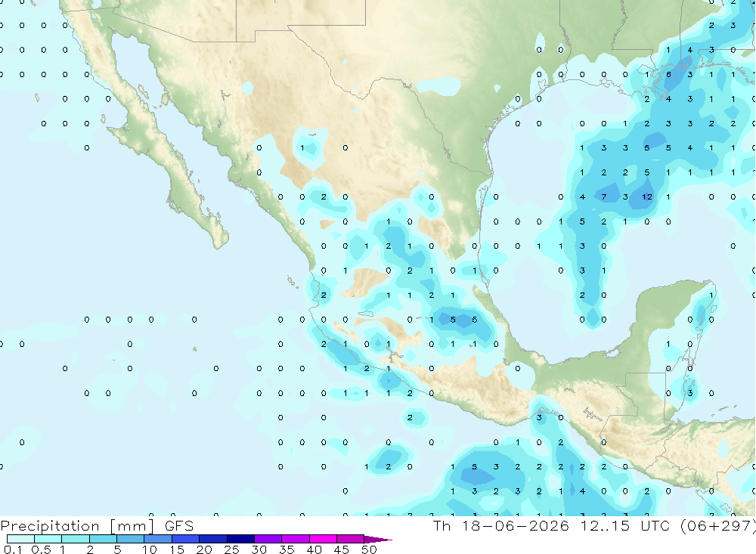
Task: Click the 30–35 mm purple swatch
Action: tap(268, 539)
